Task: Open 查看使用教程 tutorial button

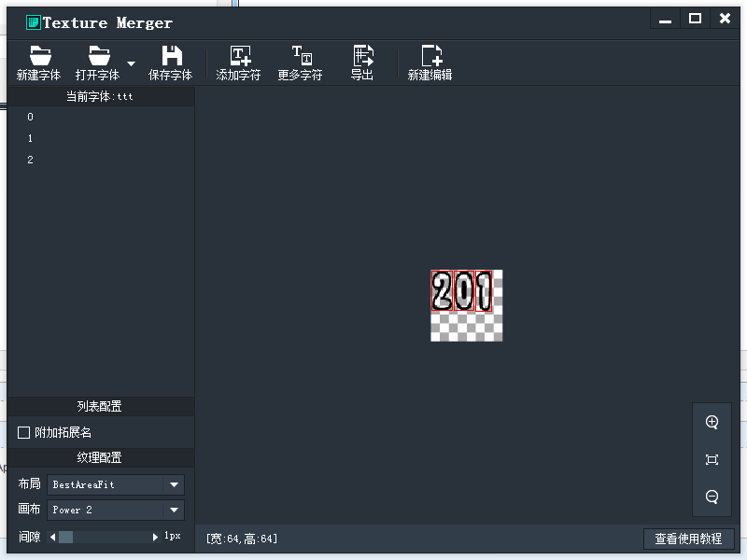Action: [x=688, y=539]
